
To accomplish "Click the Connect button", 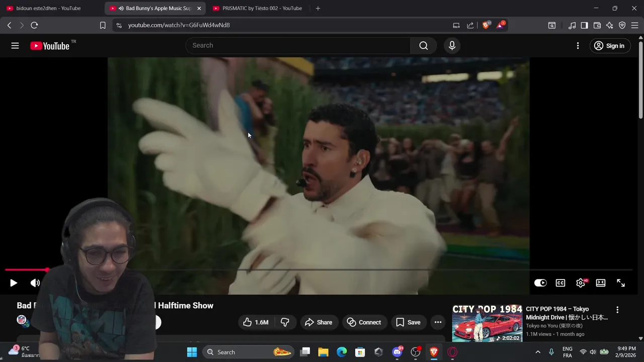I will tap(364, 322).
